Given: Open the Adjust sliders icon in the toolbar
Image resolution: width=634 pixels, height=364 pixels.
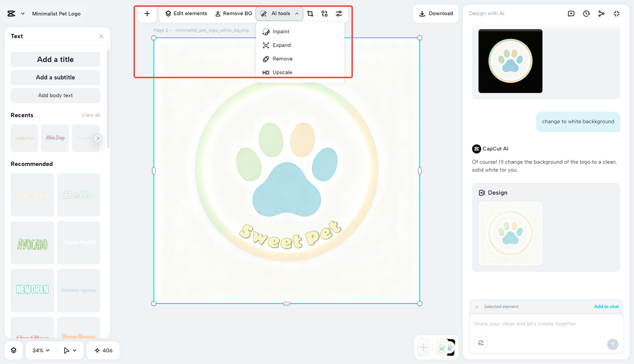Looking at the screenshot, I should pyautogui.click(x=339, y=13).
